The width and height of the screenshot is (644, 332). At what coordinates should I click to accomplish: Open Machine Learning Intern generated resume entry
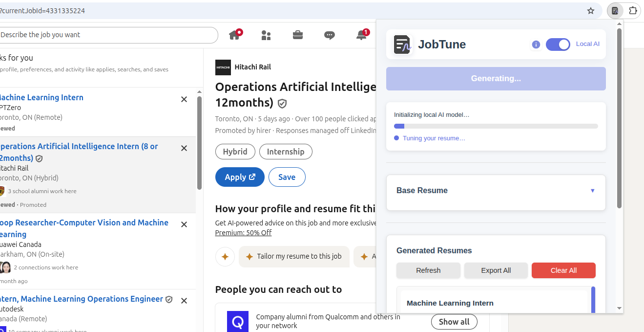click(x=494, y=302)
